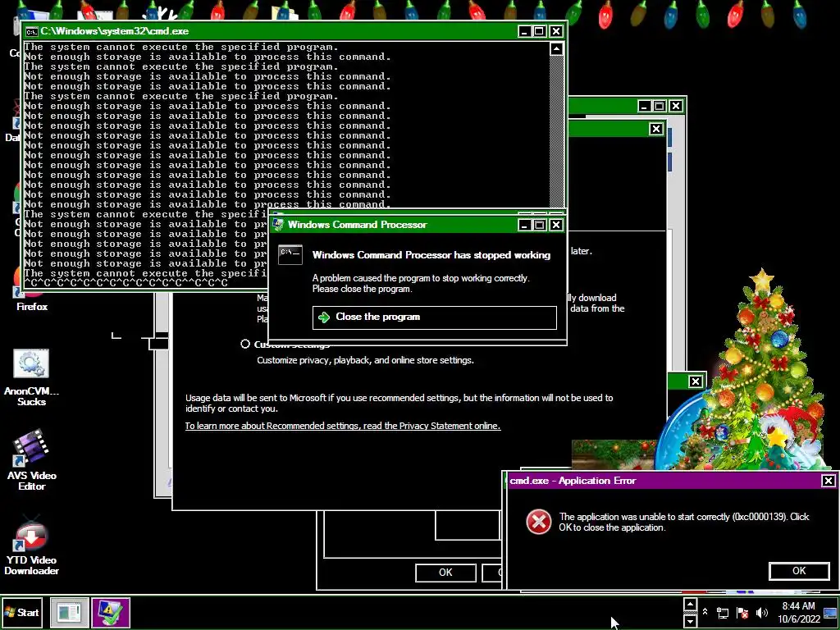
Task: Maximize the Windows Command Processor dialog
Action: 540,225
